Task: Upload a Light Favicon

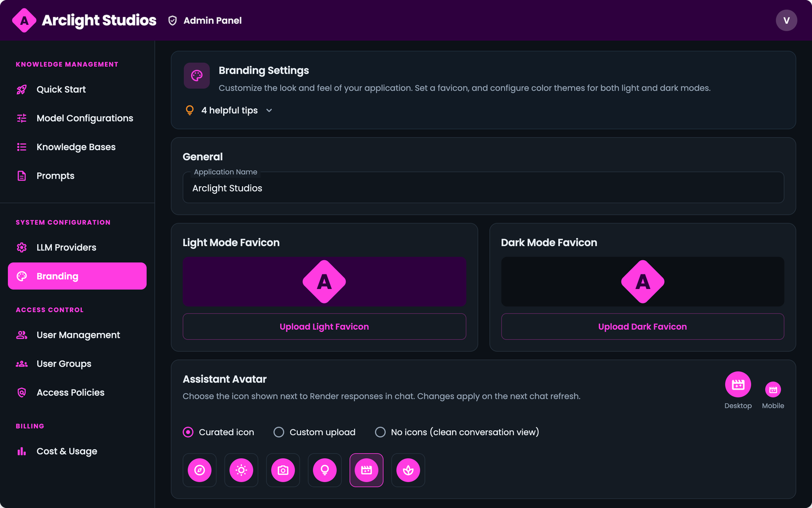Action: point(324,327)
